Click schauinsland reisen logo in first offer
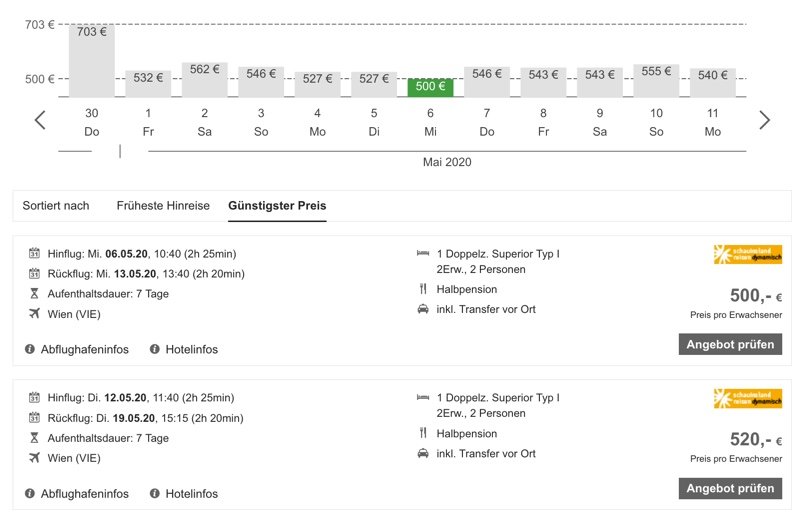This screenshot has width=803, height=518. (x=748, y=254)
